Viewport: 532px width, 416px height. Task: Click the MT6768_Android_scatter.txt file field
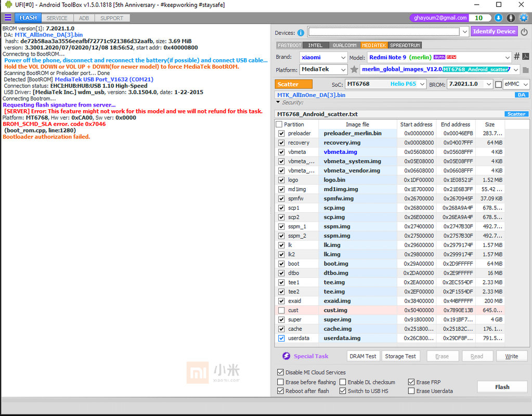click(x=401, y=114)
